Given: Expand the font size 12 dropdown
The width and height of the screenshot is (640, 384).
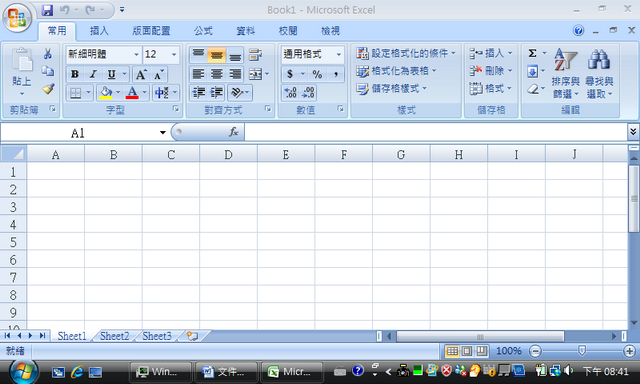Looking at the screenshot, I should [174, 54].
